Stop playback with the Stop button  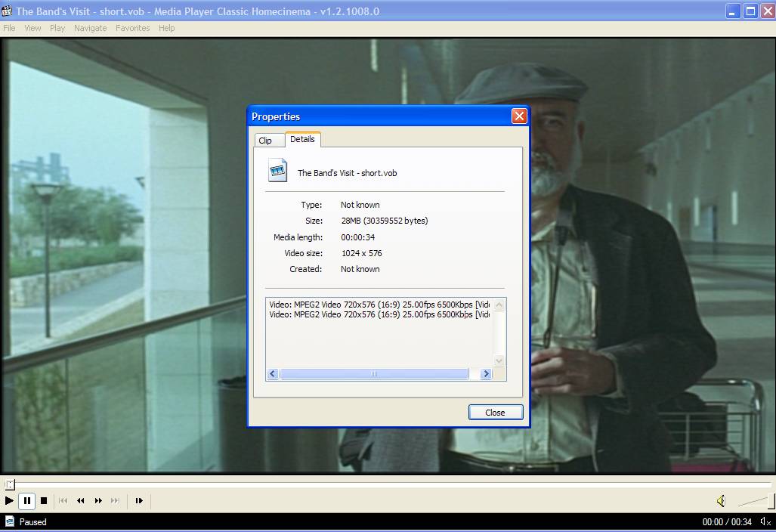point(44,501)
